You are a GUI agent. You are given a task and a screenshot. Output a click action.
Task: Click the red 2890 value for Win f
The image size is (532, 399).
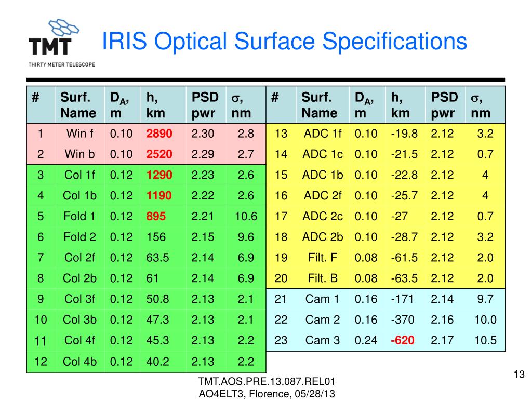pyautogui.click(x=159, y=134)
